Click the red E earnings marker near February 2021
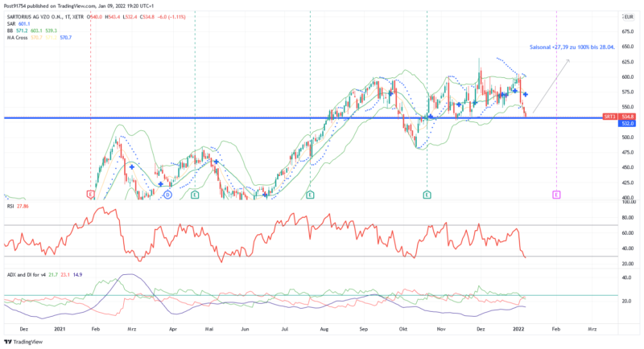This screenshot has height=349, width=644. pos(90,195)
